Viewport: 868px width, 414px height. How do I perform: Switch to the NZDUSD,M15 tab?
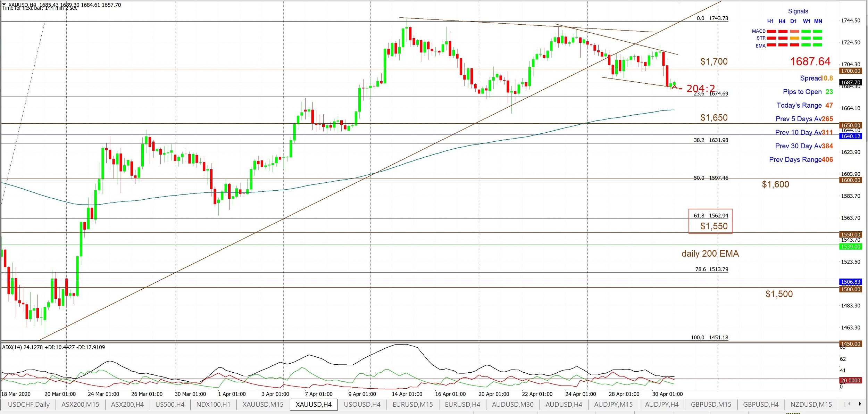(x=811, y=404)
